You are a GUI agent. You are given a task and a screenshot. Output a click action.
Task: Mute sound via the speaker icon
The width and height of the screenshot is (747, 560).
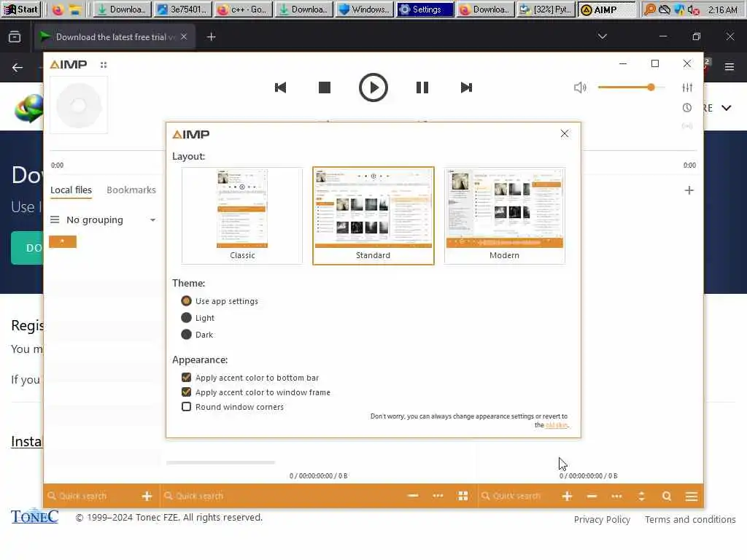580,87
